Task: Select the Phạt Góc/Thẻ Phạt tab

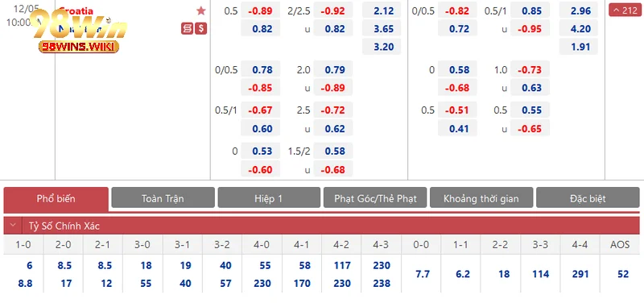Action: [375, 198]
